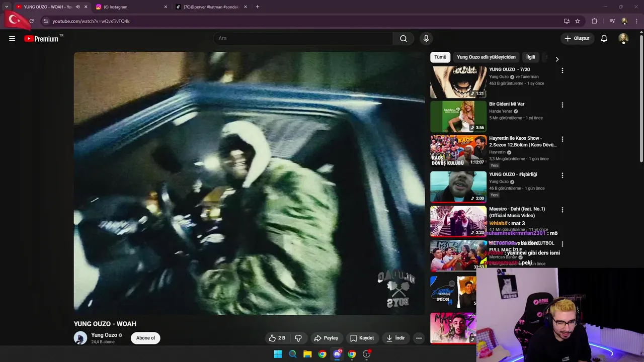Open the 7/20 video thumbnail
This screenshot has width=644, height=362.
pos(458,82)
